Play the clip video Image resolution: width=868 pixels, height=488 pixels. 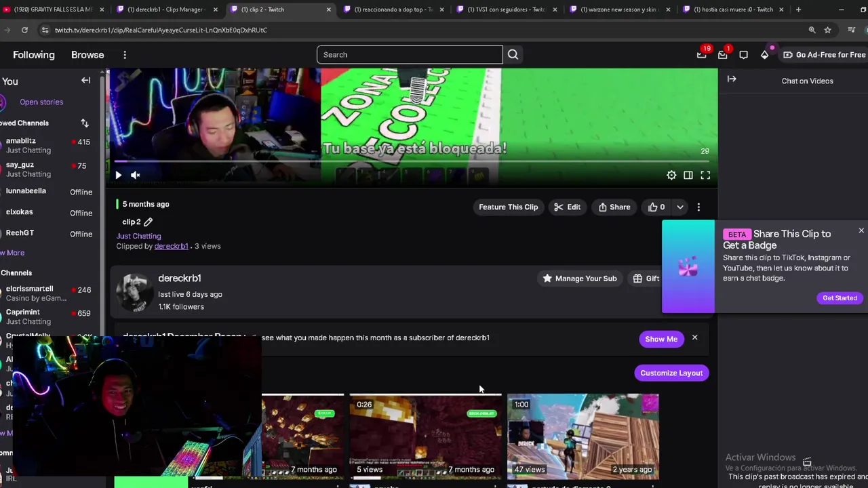click(118, 175)
